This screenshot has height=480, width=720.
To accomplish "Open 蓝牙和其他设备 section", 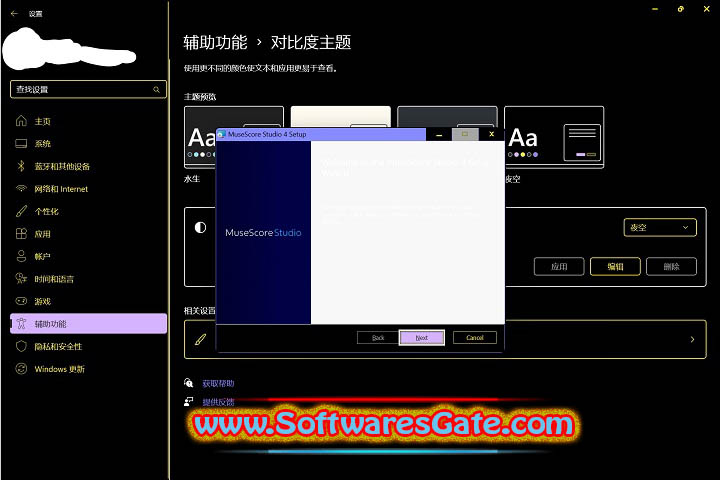I will coord(88,166).
